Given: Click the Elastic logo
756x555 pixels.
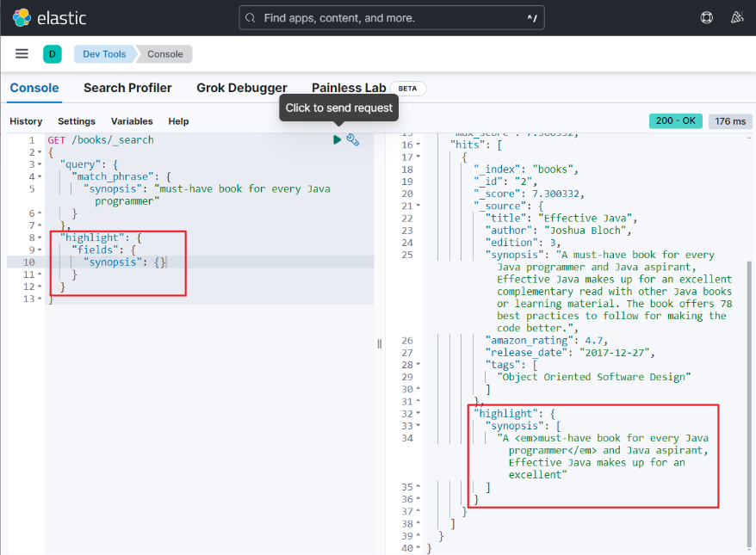Looking at the screenshot, I should tap(49, 18).
